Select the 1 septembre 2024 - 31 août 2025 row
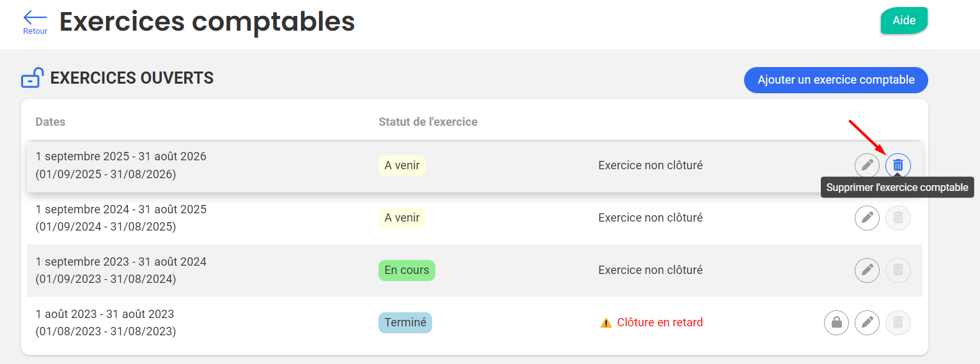 121,218
